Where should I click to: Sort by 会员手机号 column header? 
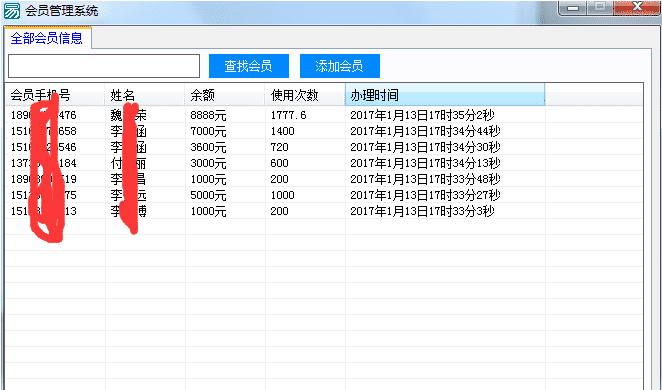click(55, 95)
